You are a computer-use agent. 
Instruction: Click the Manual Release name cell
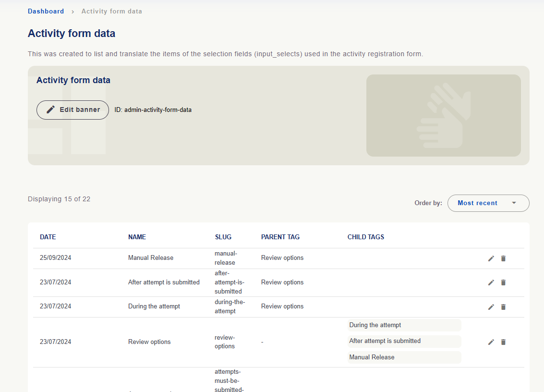click(151, 257)
